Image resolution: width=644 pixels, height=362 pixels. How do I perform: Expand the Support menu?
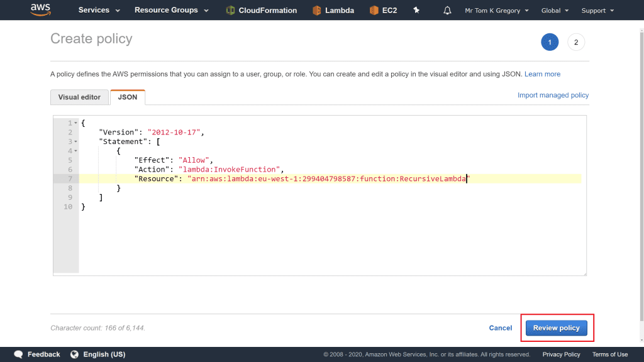tap(597, 11)
